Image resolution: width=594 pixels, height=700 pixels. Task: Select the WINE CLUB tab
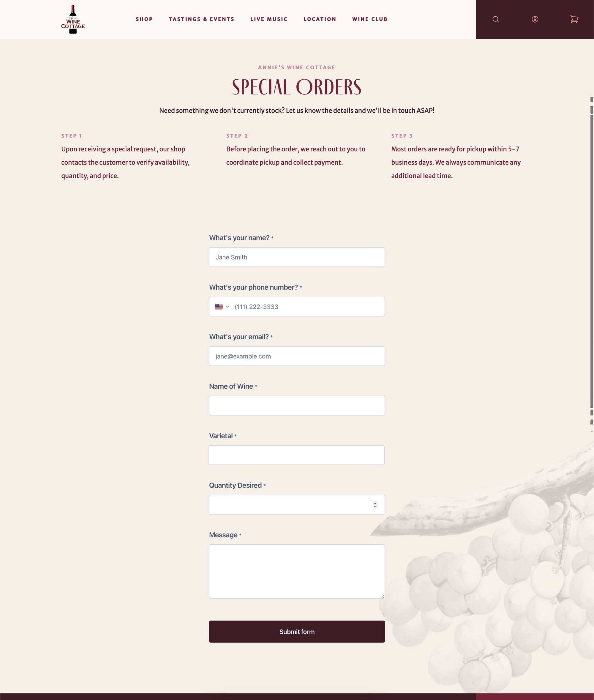click(x=369, y=19)
